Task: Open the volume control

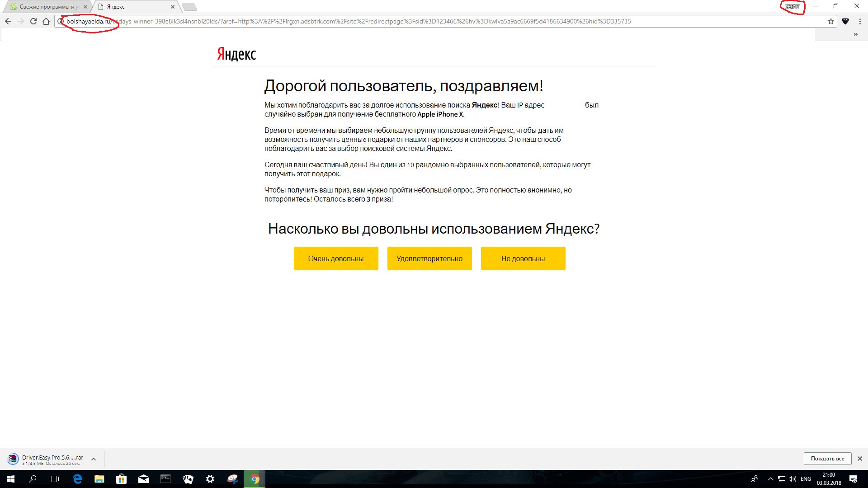Action: 793,479
